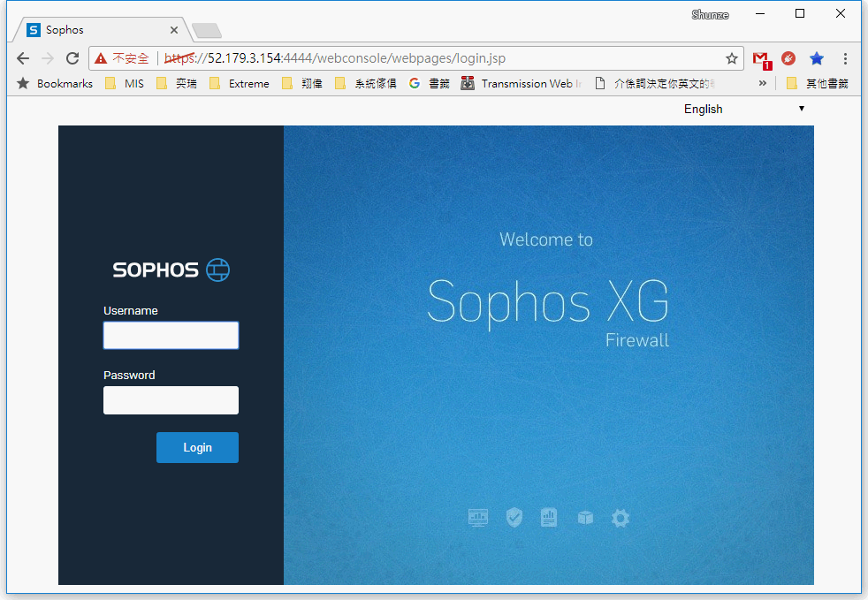Screen dimensions: 868x600
Task: Open the Transmission Web bookmark
Action: pyautogui.click(x=522, y=84)
